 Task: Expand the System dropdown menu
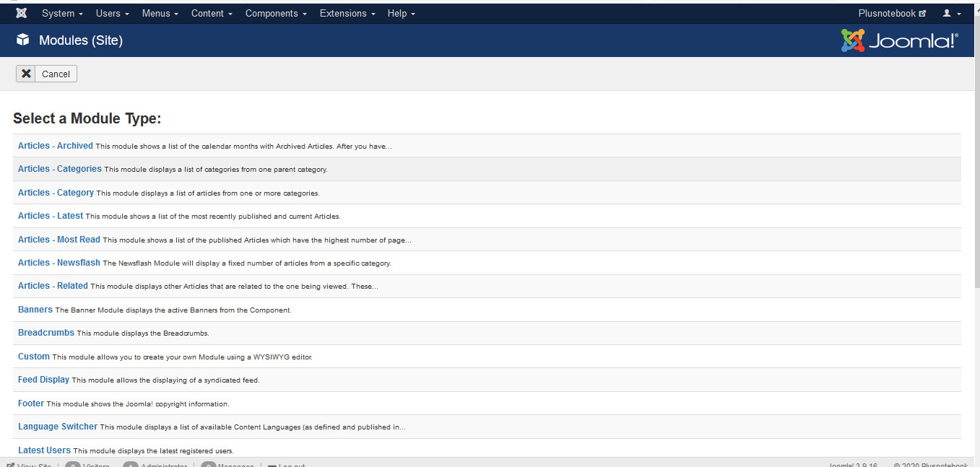click(62, 13)
